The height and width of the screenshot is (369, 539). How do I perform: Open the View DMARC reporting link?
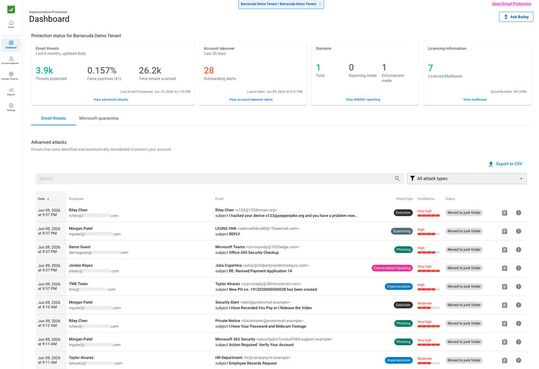[x=363, y=99]
